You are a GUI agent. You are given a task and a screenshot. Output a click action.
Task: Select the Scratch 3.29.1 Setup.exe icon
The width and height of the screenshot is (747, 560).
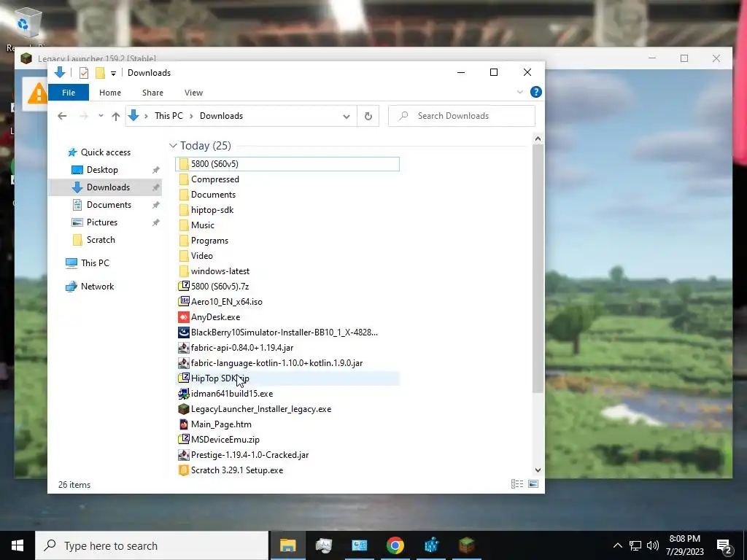coord(183,470)
